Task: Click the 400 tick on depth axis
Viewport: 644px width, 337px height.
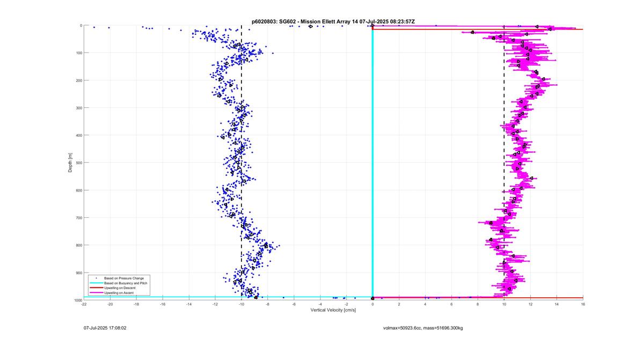Action: [78, 135]
